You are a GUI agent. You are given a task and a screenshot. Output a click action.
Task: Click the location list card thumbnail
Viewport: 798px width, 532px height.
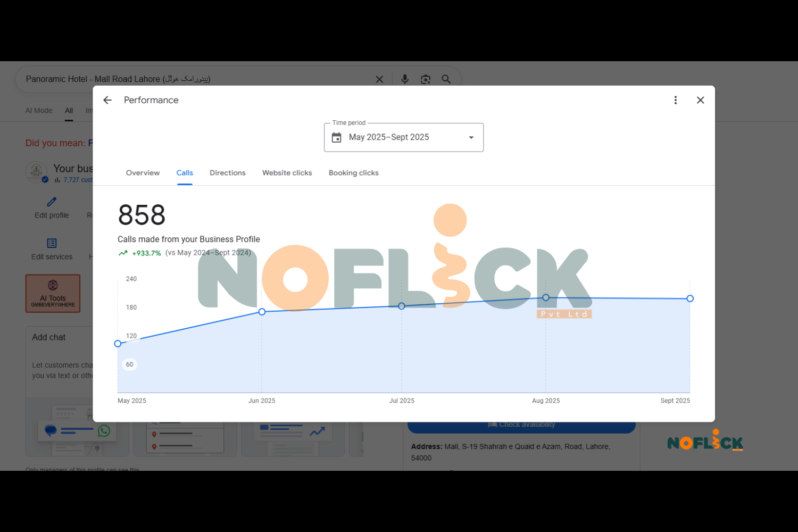[185, 439]
